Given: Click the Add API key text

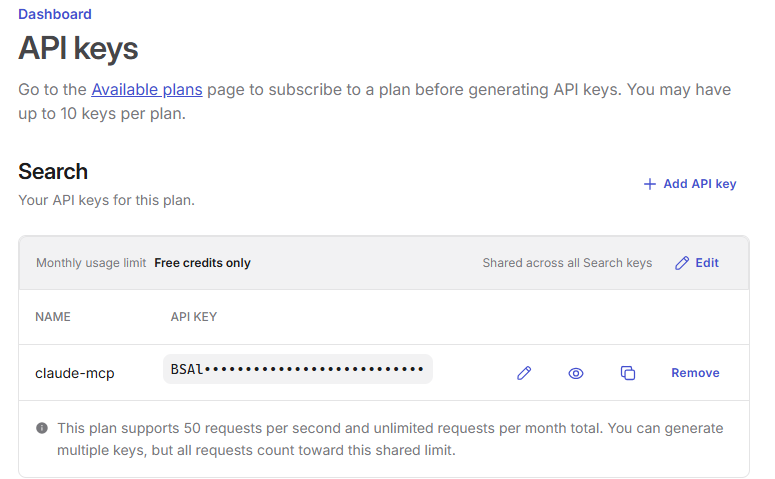Looking at the screenshot, I should (x=699, y=184).
